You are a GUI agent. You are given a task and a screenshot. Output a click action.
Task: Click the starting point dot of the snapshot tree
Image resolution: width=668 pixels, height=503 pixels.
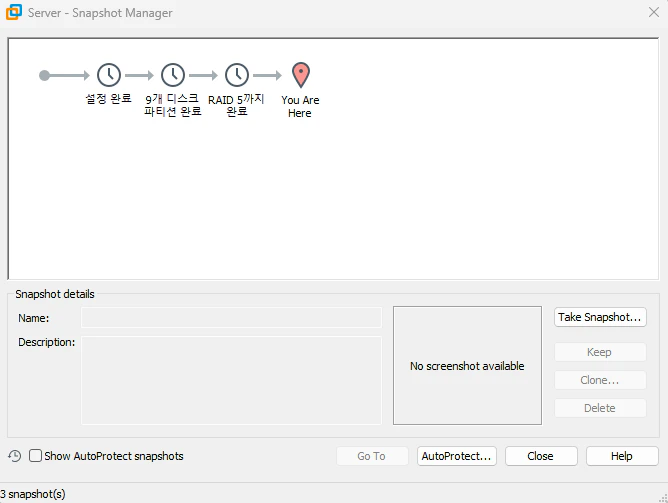44,75
